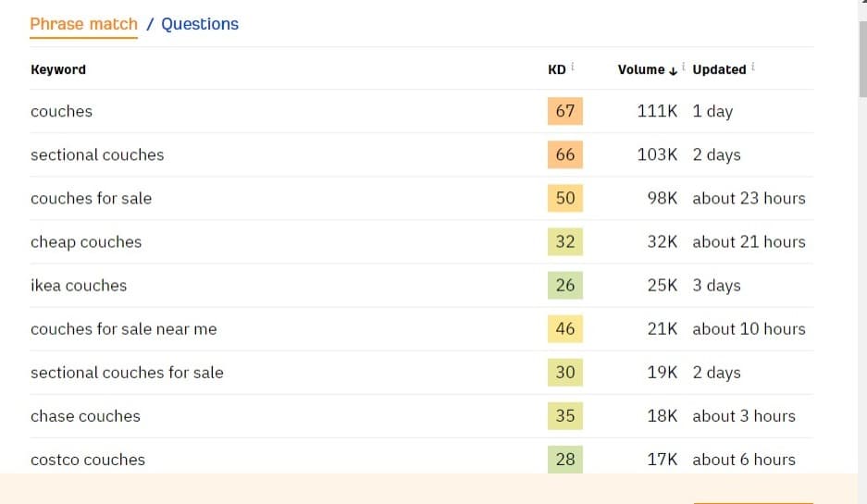Open the 'chase couches' keyword
This screenshot has height=504, width=867.
[86, 416]
